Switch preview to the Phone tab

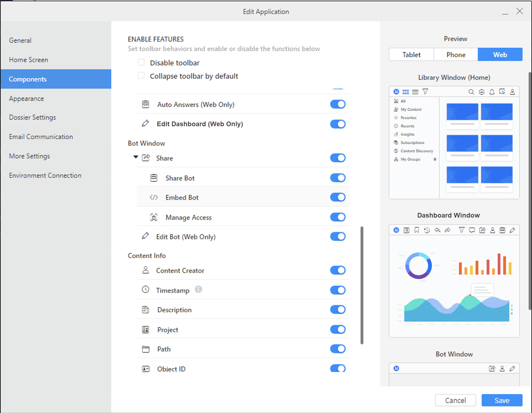456,55
